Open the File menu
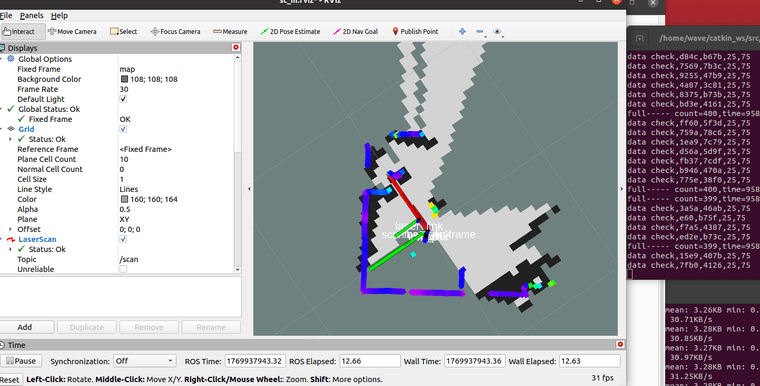Screen dimensions: 760x386 click(6, 16)
